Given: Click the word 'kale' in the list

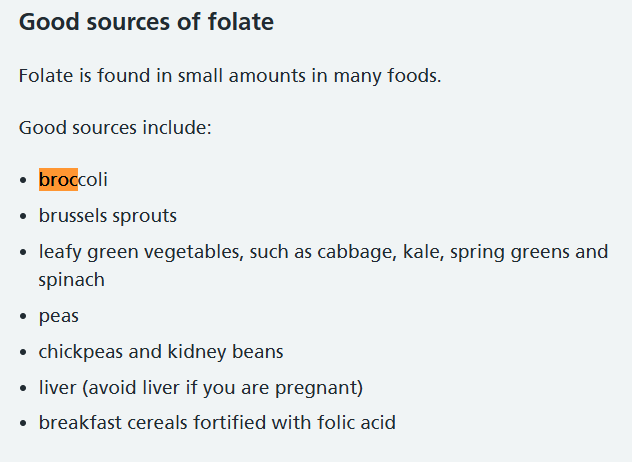Looking at the screenshot, I should [423, 252].
